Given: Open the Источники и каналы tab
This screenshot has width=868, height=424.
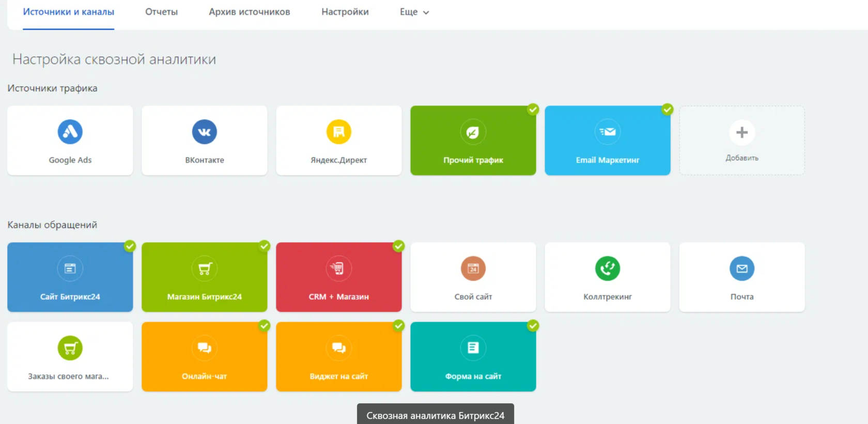Looking at the screenshot, I should pyautogui.click(x=69, y=12).
